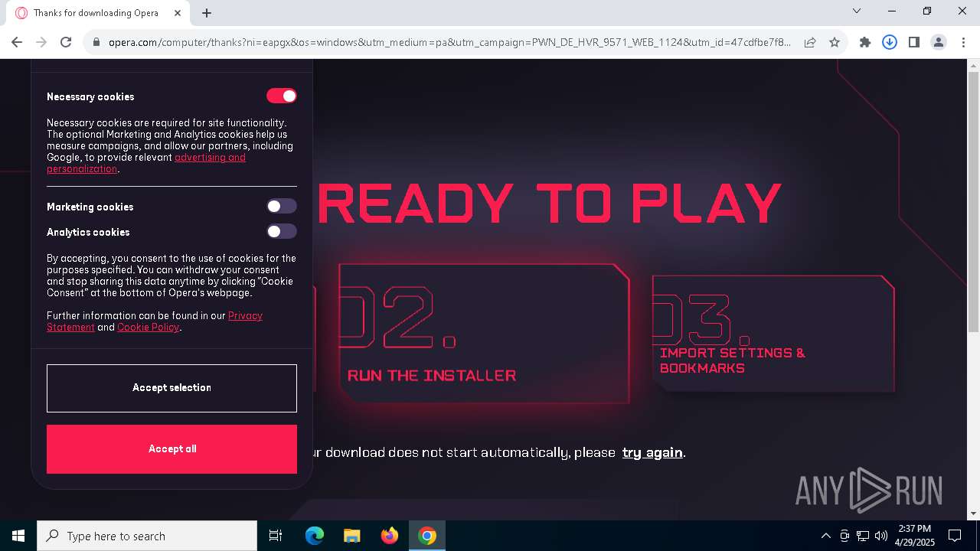Click the Accept selection button
Viewport: 980px width, 551px height.
pyautogui.click(x=171, y=388)
